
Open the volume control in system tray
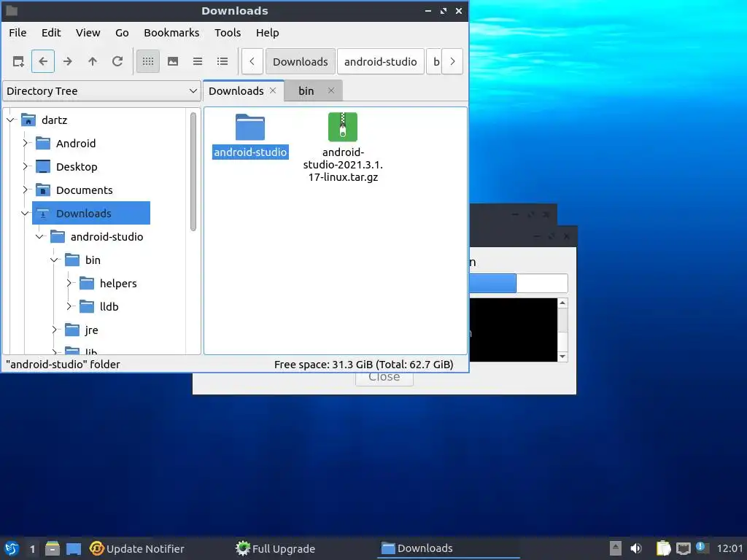(636, 548)
